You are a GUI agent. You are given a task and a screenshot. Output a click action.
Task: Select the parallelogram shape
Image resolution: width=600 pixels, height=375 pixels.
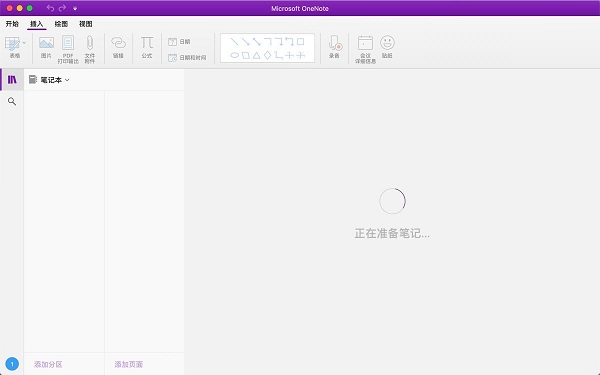[x=245, y=55]
